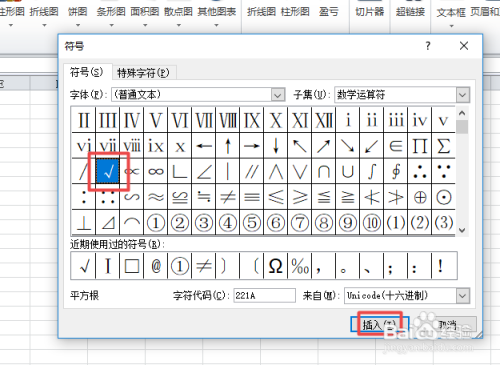Open the subset (子集) dropdown
The height and width of the screenshot is (365, 500).
(x=463, y=95)
